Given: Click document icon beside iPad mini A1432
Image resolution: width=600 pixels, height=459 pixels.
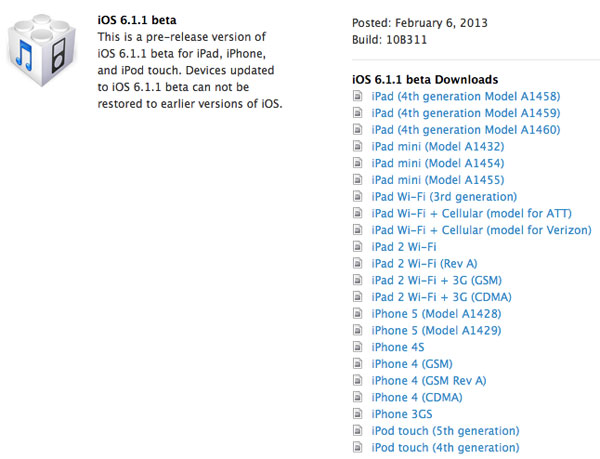Looking at the screenshot, I should 359,146.
